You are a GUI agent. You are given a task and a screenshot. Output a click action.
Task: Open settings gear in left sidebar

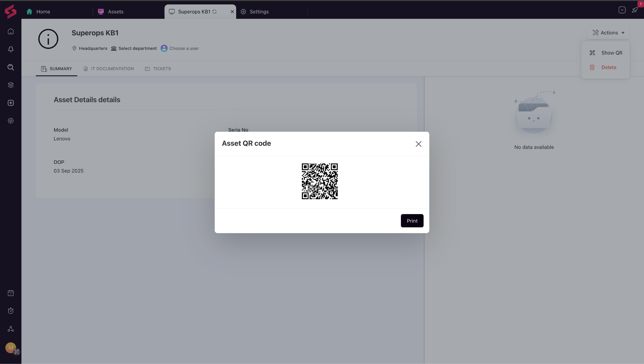click(x=11, y=121)
